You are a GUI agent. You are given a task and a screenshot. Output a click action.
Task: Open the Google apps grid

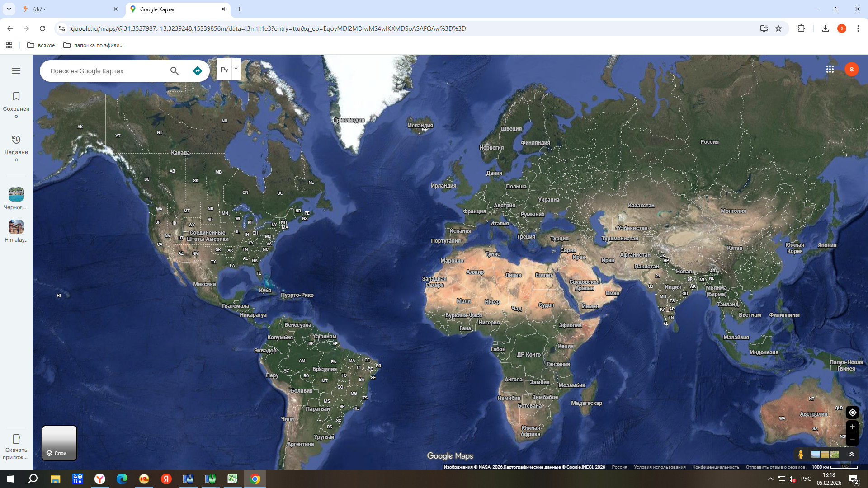click(830, 69)
